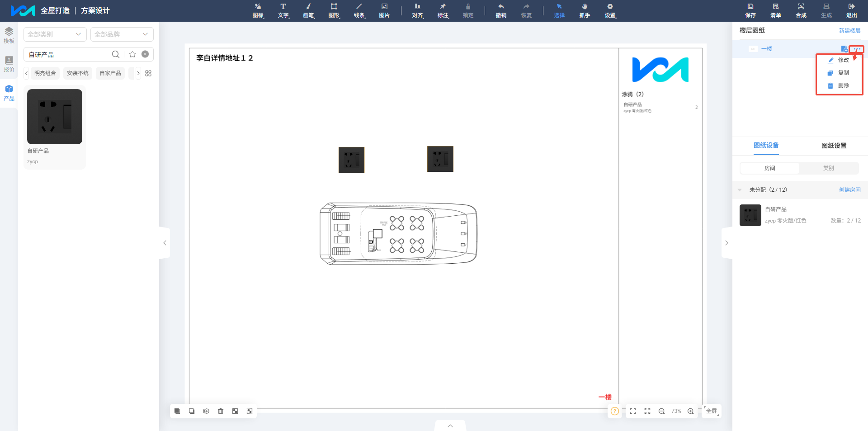Open the 对齐 align options
Viewport: 868px width, 431px height.
point(417,10)
